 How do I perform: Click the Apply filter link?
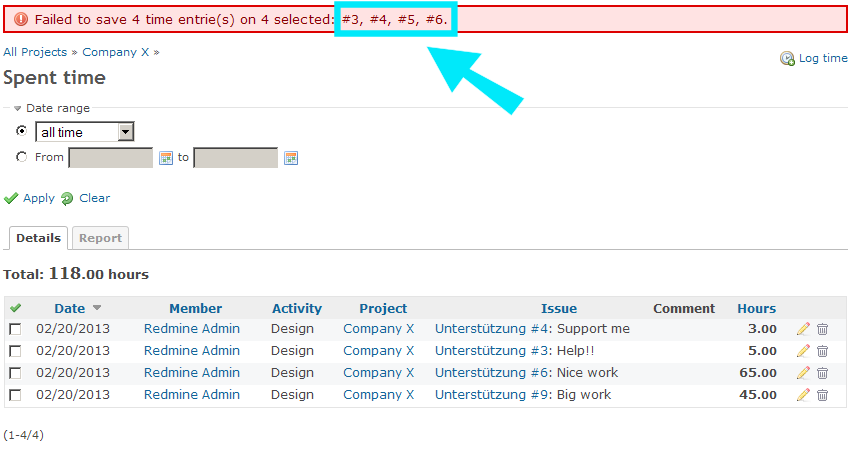coord(38,198)
